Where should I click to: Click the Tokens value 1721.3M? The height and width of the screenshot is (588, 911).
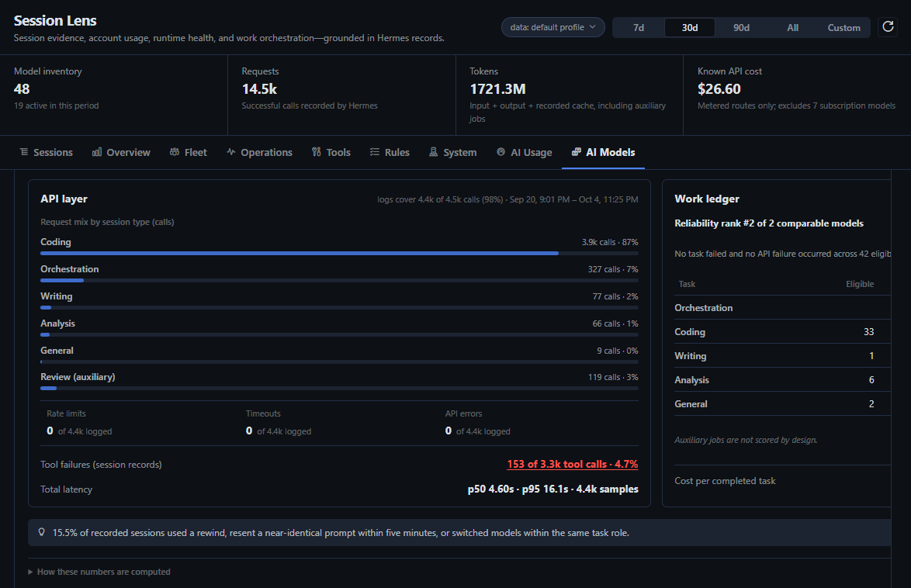coord(497,89)
